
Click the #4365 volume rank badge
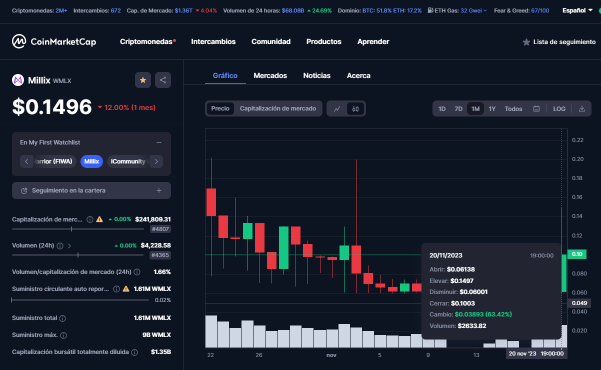160,255
